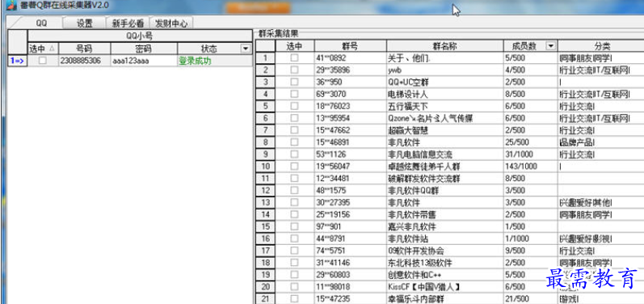Select row header number 18
This screenshot has width=644, height=304.
pyautogui.click(x=265, y=263)
